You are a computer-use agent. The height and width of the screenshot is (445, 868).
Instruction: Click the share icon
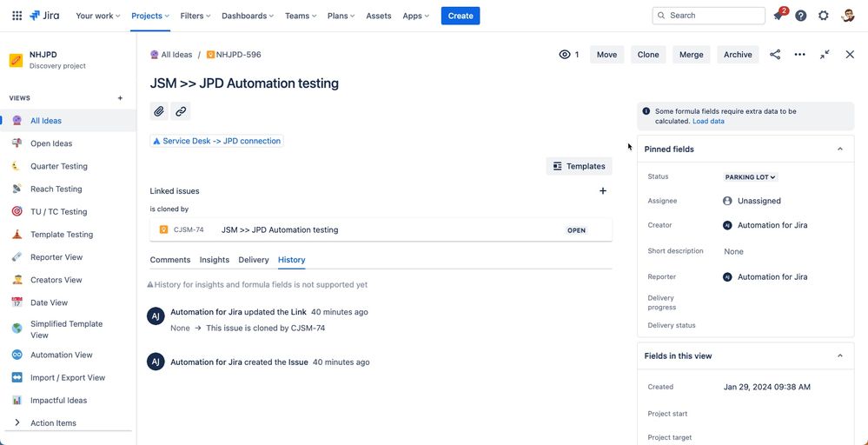775,54
